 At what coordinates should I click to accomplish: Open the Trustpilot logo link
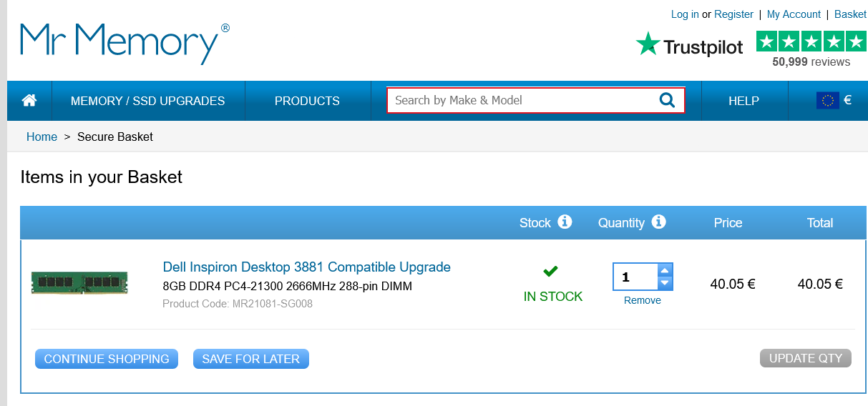click(690, 46)
